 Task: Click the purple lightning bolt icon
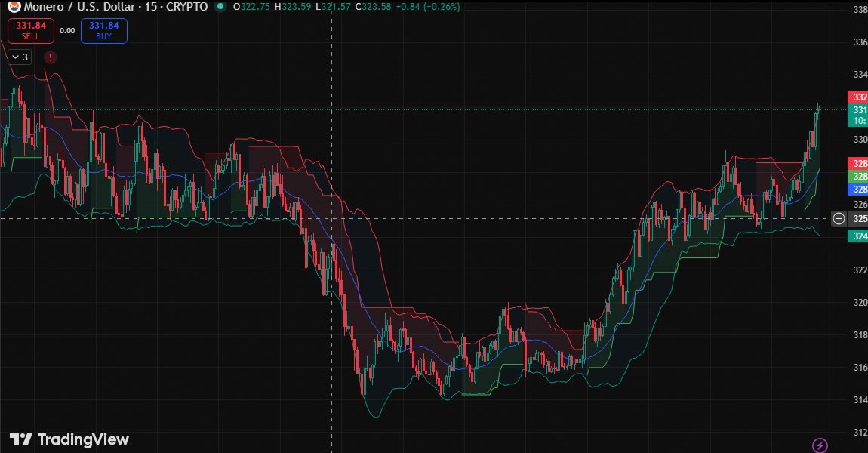click(x=819, y=445)
